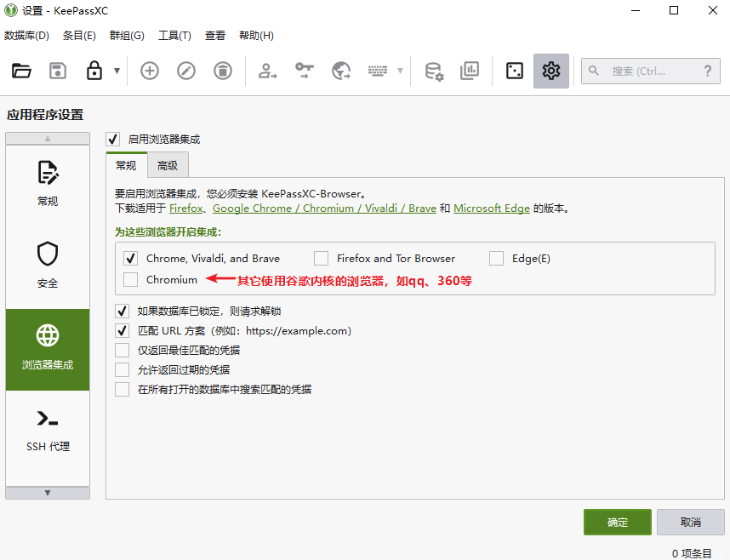Open the password generator dice icon

pos(515,71)
